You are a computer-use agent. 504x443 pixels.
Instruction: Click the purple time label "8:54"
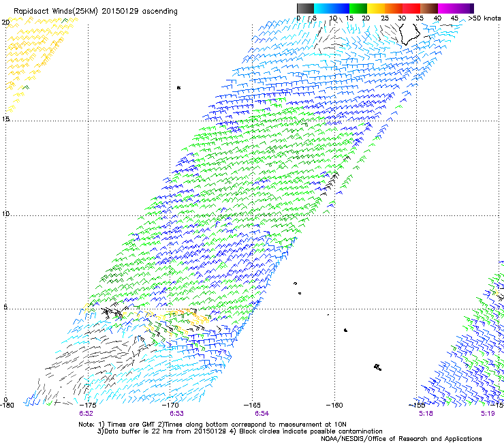click(x=262, y=414)
